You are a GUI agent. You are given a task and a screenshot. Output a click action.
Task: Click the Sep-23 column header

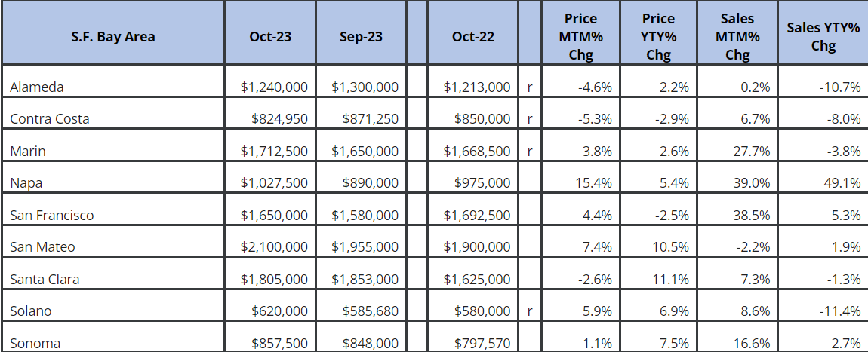tap(360, 36)
